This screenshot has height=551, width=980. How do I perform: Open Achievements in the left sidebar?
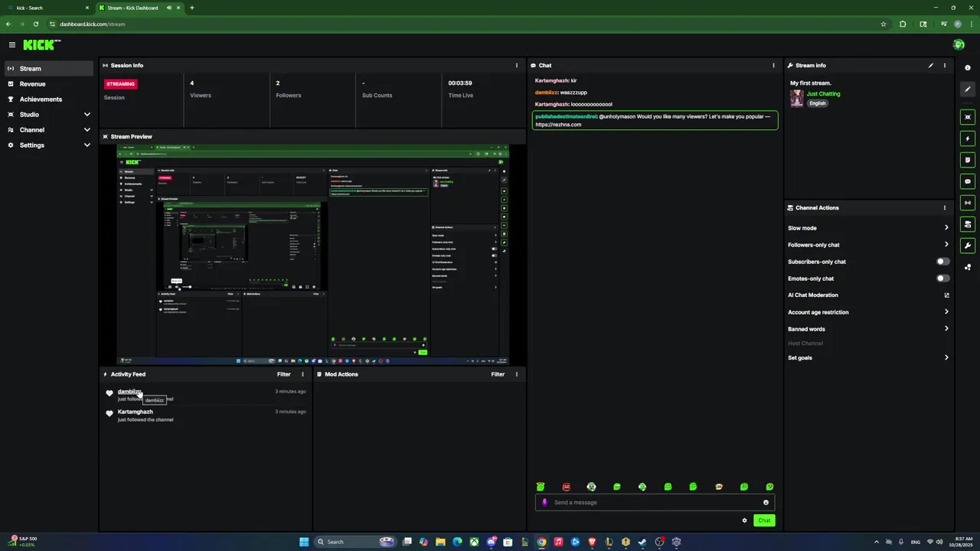click(x=48, y=99)
